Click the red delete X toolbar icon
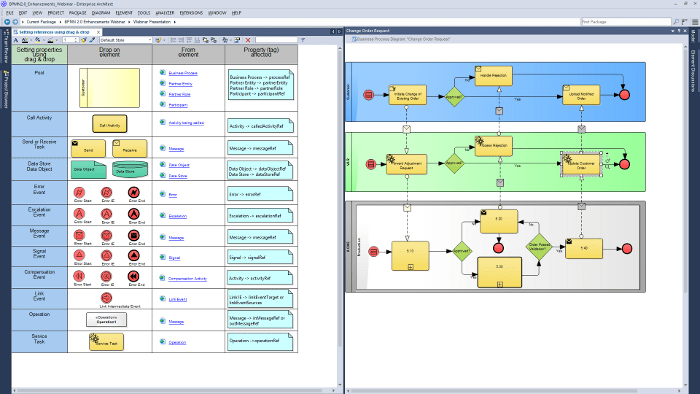Screen dimensions: 700x394 [x=248, y=40]
